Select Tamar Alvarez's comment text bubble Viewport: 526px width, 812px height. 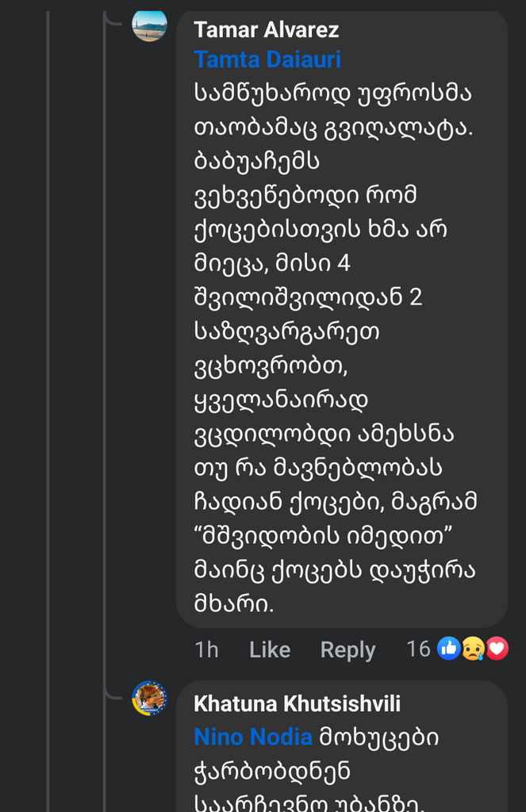(x=341, y=317)
